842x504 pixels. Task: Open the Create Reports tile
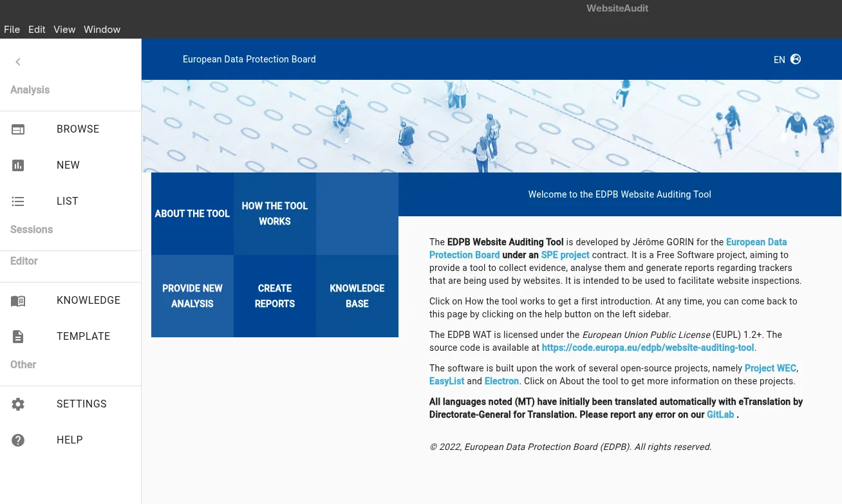[x=275, y=296]
